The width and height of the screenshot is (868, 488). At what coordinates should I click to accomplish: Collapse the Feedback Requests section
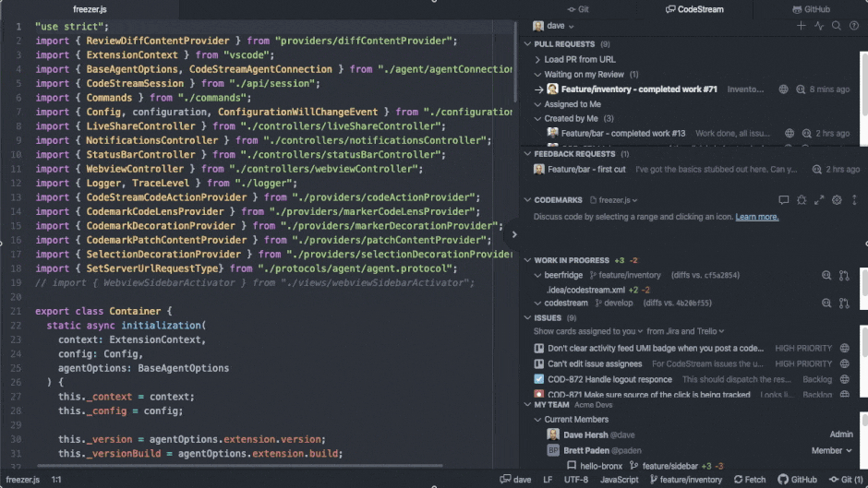(527, 154)
